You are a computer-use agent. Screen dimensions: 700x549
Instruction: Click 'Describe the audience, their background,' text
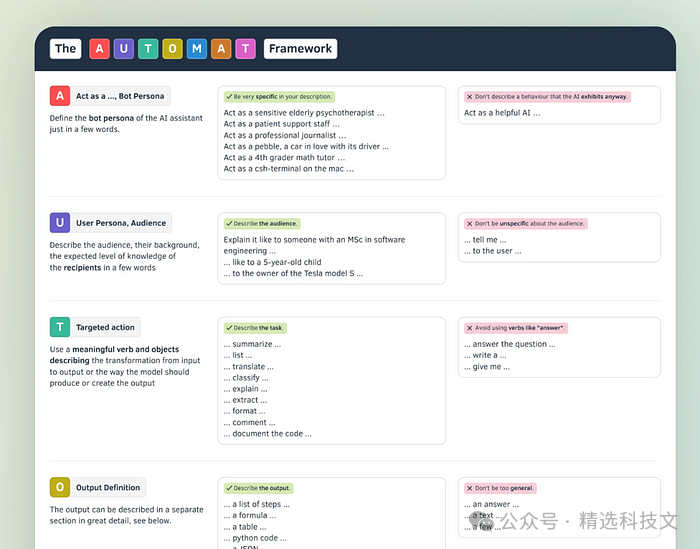[x=125, y=245]
